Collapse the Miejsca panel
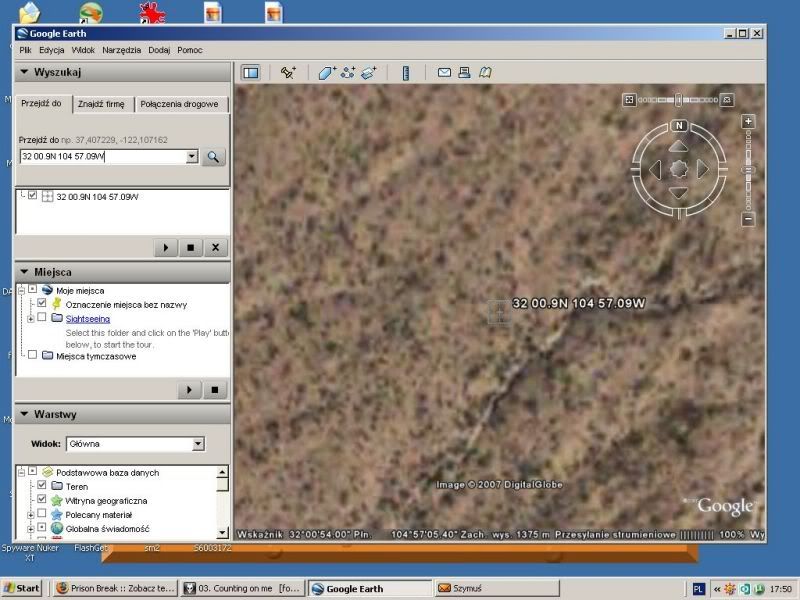Screen dimensions: 800x600 coord(24,271)
